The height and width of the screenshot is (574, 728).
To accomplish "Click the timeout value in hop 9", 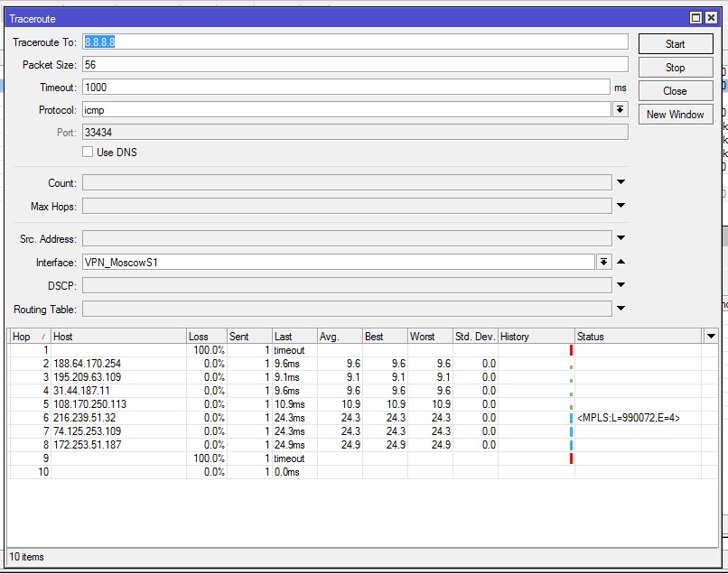I will point(289,458).
